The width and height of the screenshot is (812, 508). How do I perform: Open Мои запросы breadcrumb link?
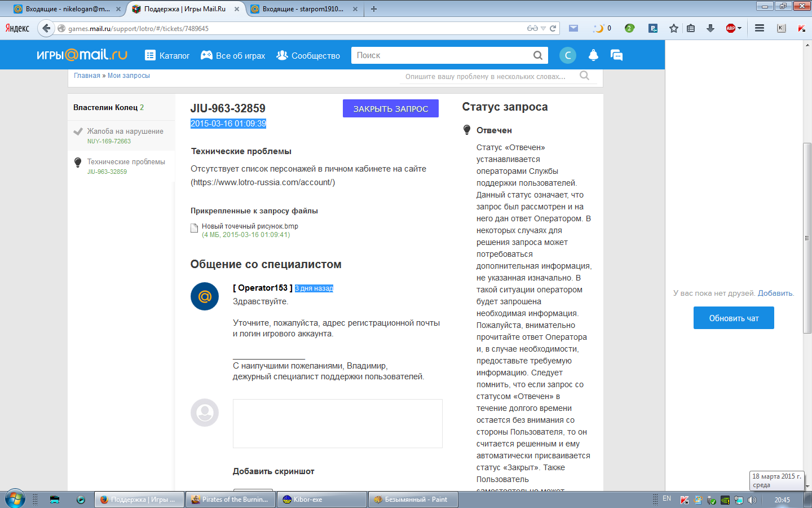point(129,76)
